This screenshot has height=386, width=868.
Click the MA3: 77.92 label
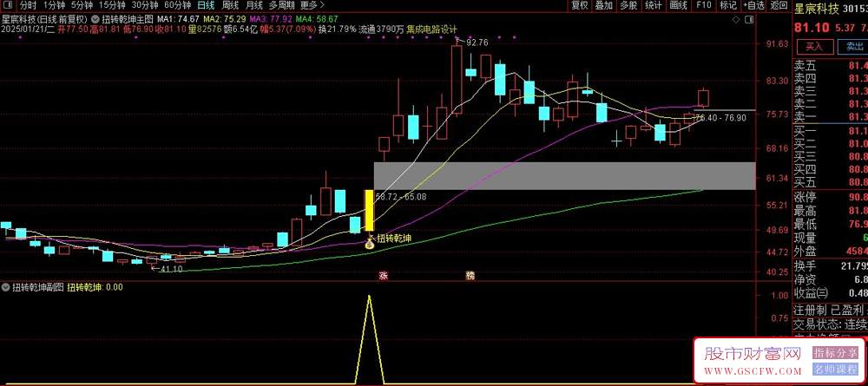[x=270, y=17]
